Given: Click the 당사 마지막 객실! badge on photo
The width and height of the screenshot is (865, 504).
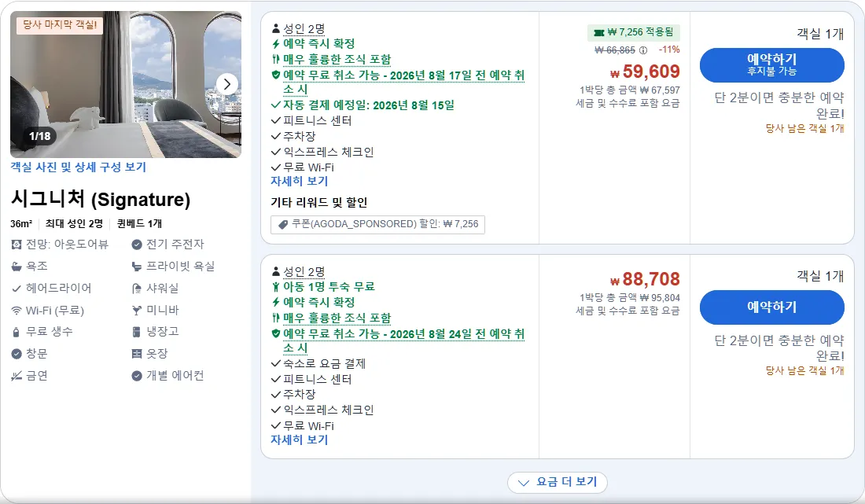Looking at the screenshot, I should pyautogui.click(x=60, y=24).
